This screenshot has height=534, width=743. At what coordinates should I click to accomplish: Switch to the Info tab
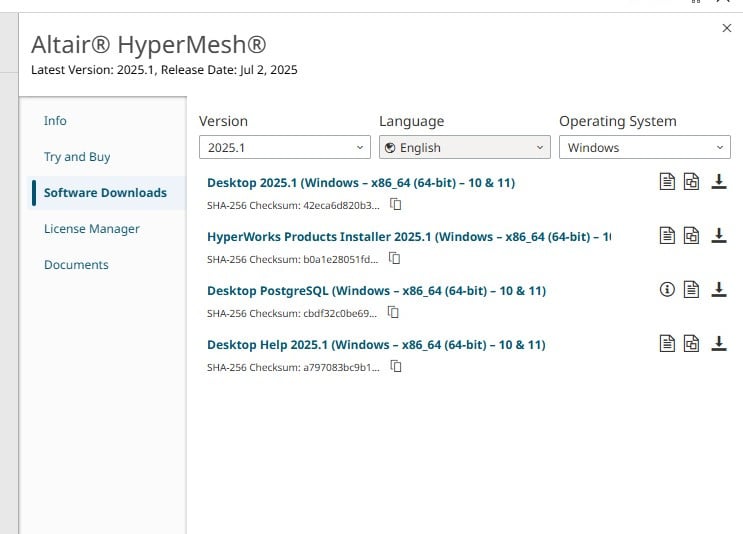click(55, 121)
